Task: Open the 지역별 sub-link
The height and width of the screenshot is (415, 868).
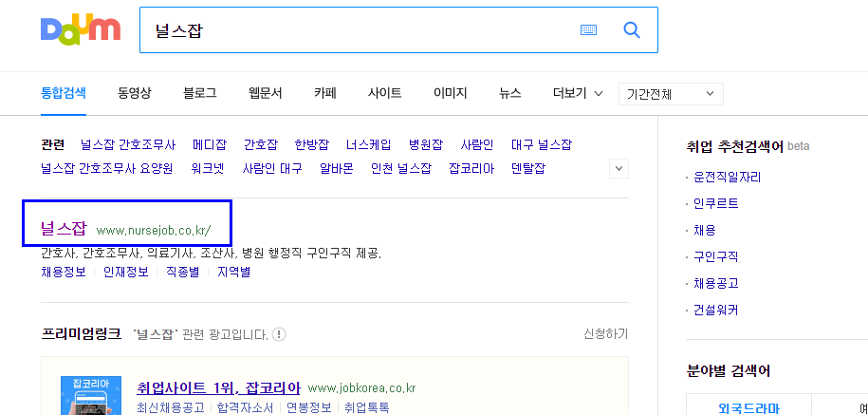Action: coord(233,272)
